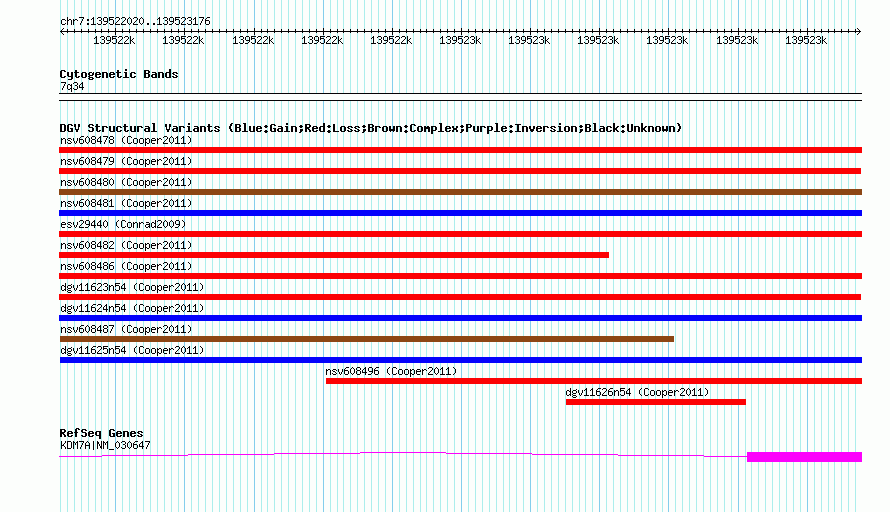
Task: Open dgv11625n54 (Cooper2011) variant label
Action: coord(132,350)
